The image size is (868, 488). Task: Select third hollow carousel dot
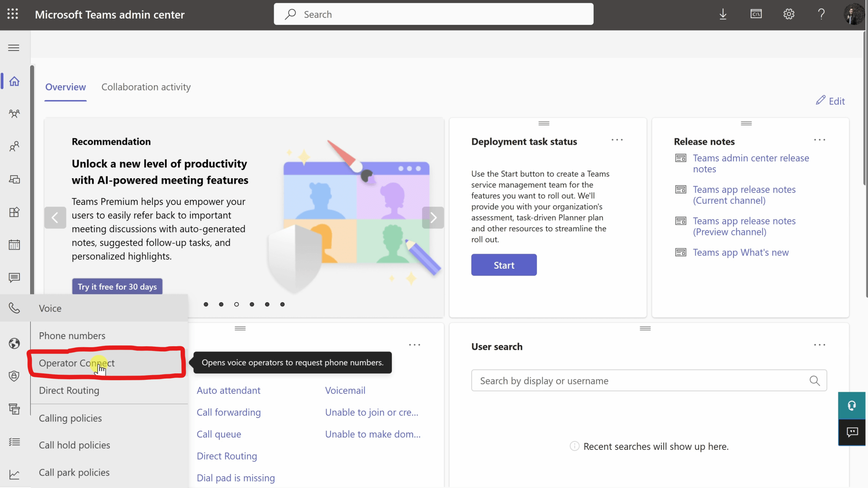tap(237, 304)
